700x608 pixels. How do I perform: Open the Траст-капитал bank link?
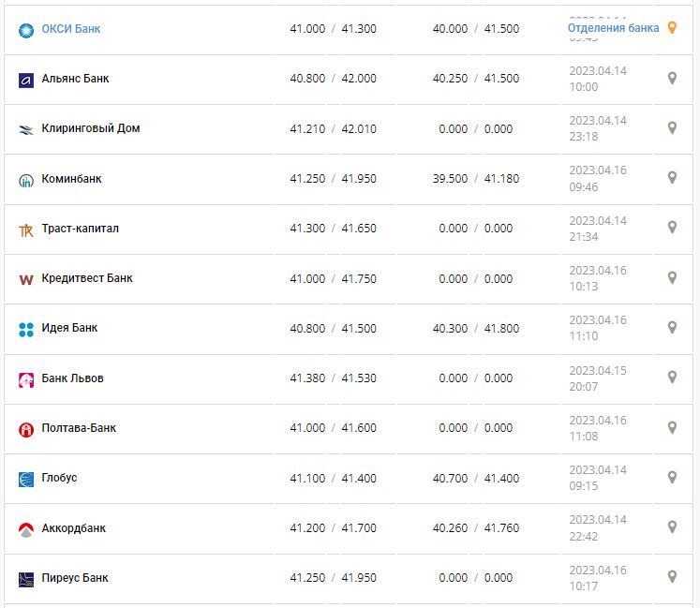[80, 229]
